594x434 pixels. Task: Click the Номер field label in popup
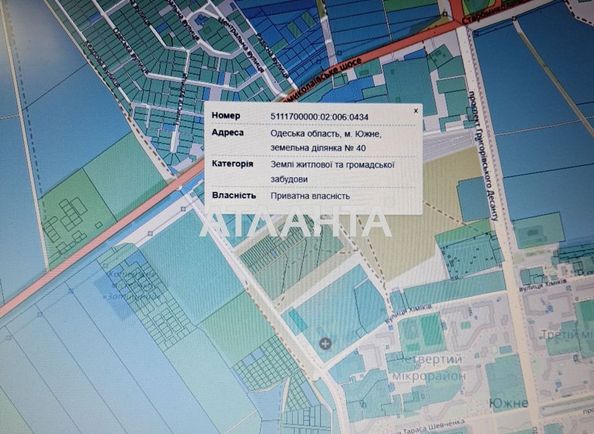(x=226, y=116)
